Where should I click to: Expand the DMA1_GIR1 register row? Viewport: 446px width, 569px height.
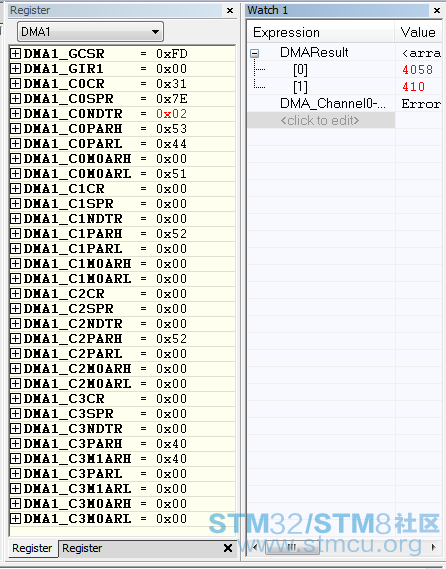point(15,69)
